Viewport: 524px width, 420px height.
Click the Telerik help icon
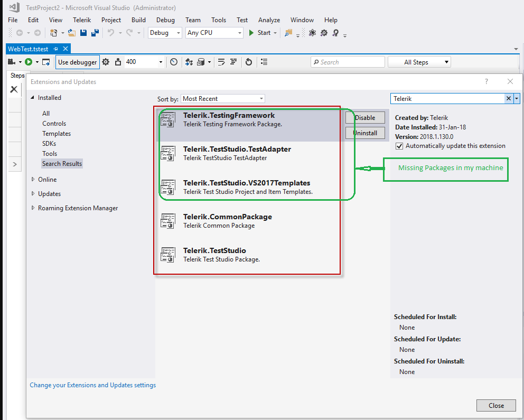coord(335,33)
